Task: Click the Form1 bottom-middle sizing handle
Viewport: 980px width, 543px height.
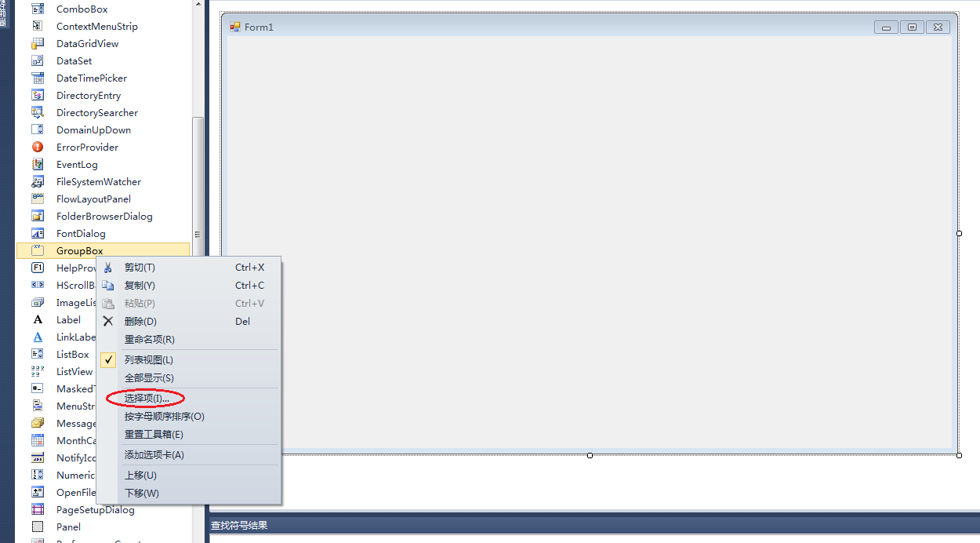Action: [x=590, y=455]
